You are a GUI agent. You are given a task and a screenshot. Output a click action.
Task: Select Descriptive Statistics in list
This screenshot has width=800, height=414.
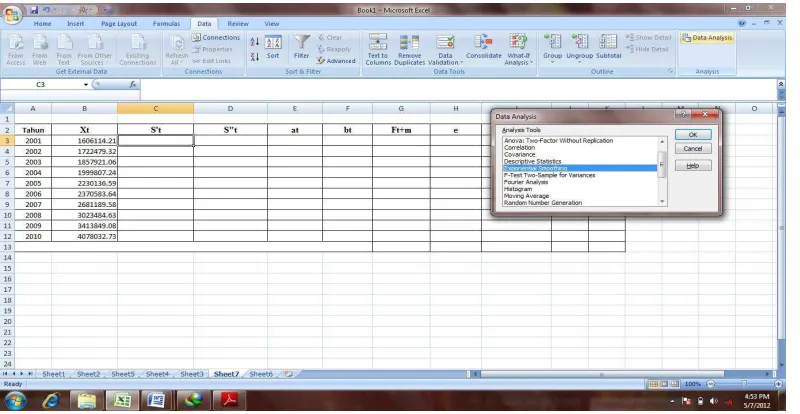(532, 161)
